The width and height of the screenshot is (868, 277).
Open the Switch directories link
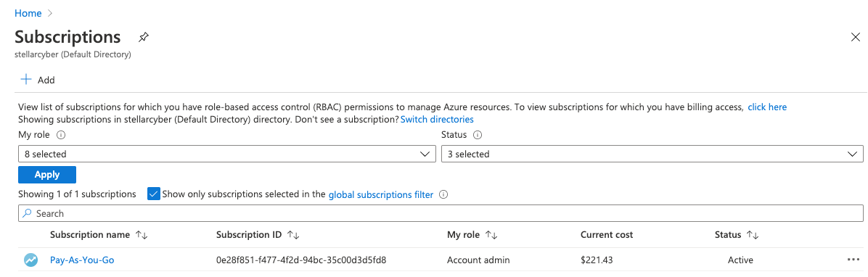(x=437, y=119)
